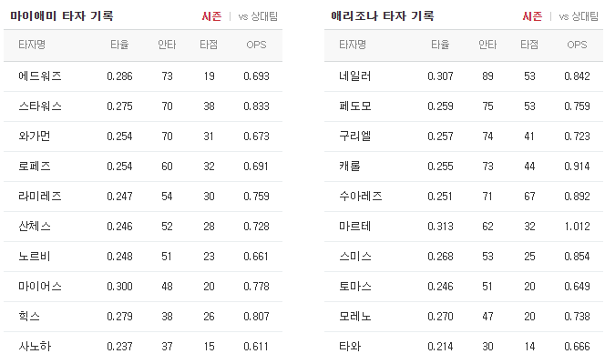Click Arizona 안타 column header
605x364 pixels.
pyautogui.click(x=487, y=45)
